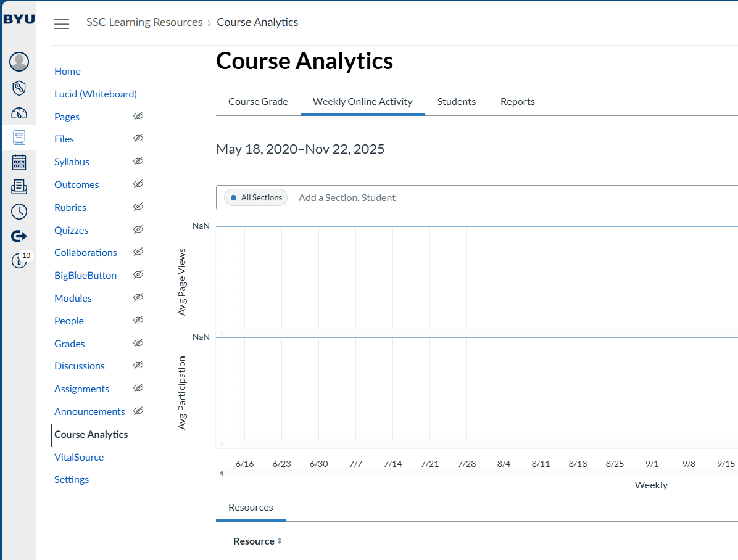Open the Announcements link
This screenshot has height=560, width=738.
[x=89, y=412]
